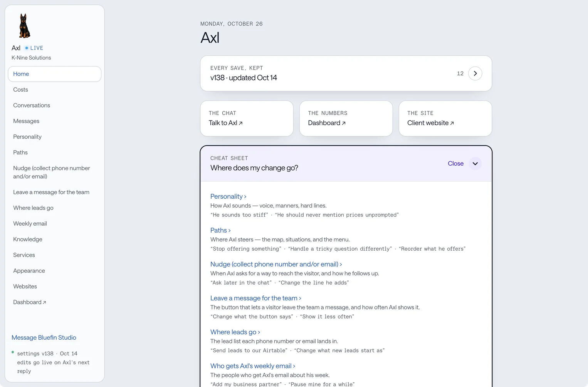Open Websites in the sidebar
The height and width of the screenshot is (387, 588).
click(55, 287)
